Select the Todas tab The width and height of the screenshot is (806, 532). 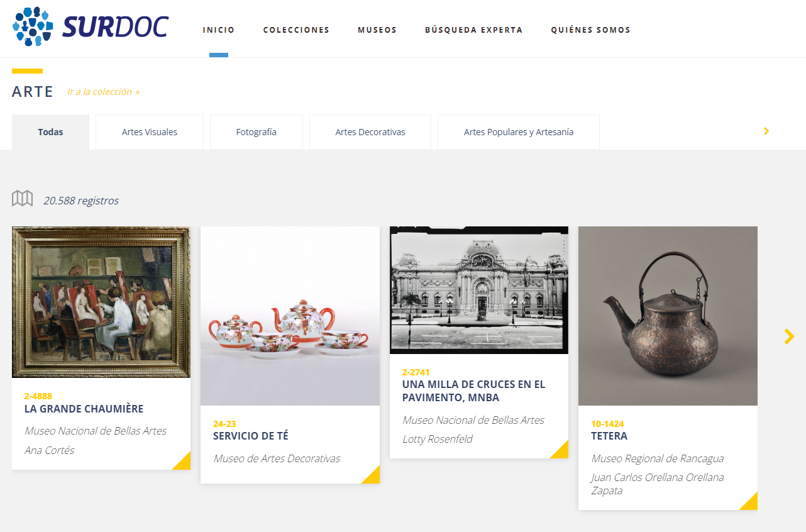[50, 132]
